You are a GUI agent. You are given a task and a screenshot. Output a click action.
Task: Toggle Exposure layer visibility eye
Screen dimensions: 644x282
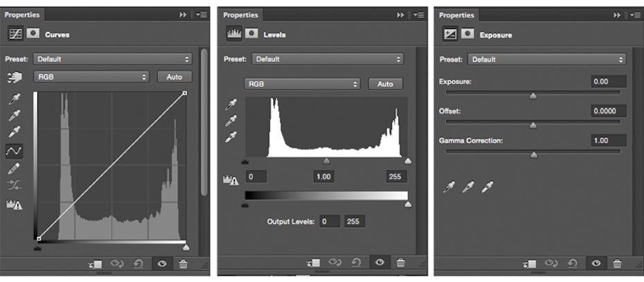pos(596,263)
